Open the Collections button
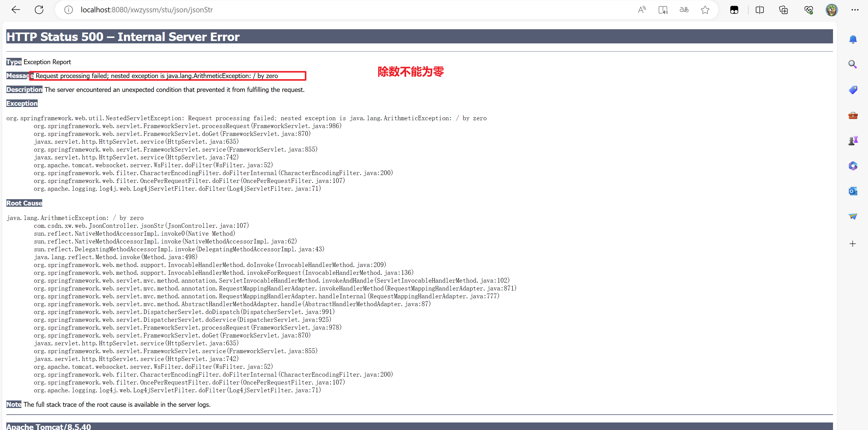 click(x=784, y=10)
